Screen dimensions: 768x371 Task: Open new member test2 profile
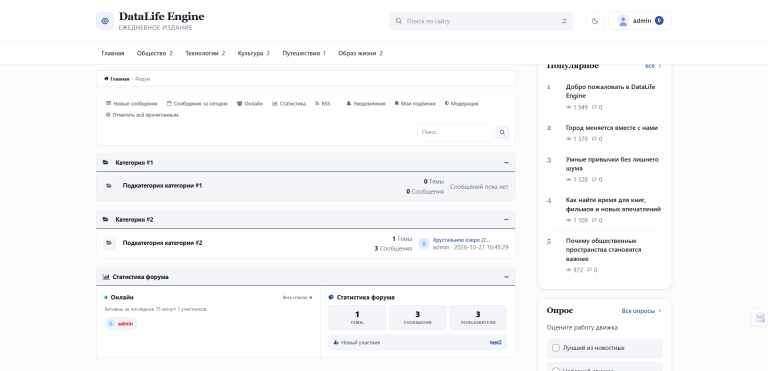click(x=496, y=343)
